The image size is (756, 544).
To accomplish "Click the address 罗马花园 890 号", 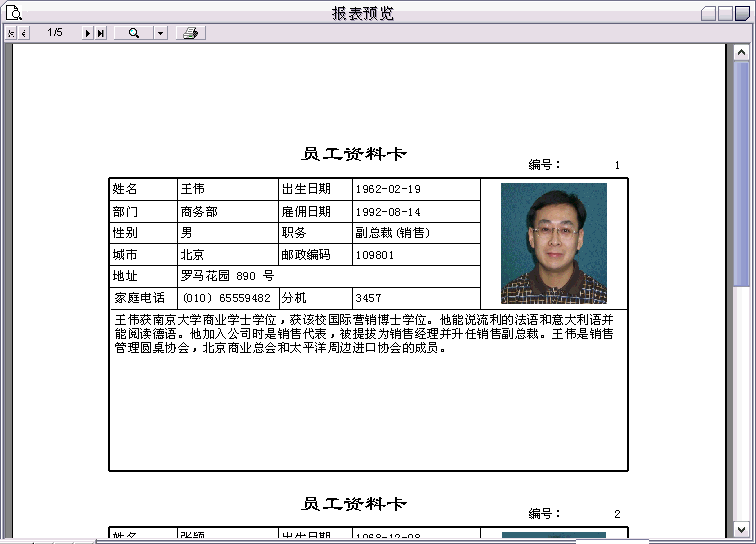I will [x=228, y=276].
